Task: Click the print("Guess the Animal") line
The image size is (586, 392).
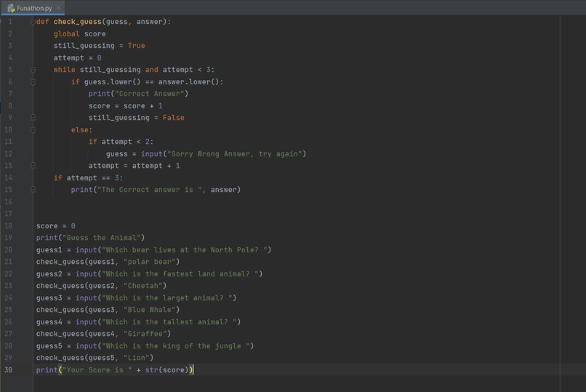Action: coord(90,238)
